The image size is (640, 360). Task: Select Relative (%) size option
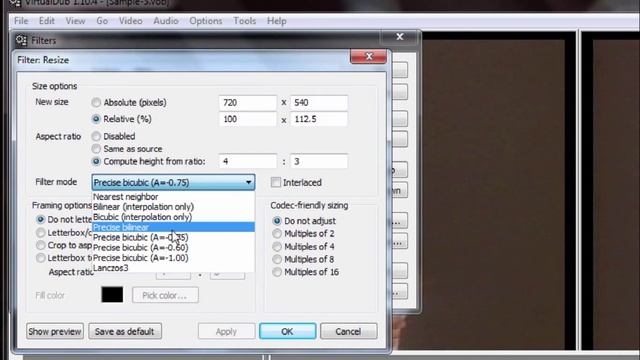[x=96, y=119]
